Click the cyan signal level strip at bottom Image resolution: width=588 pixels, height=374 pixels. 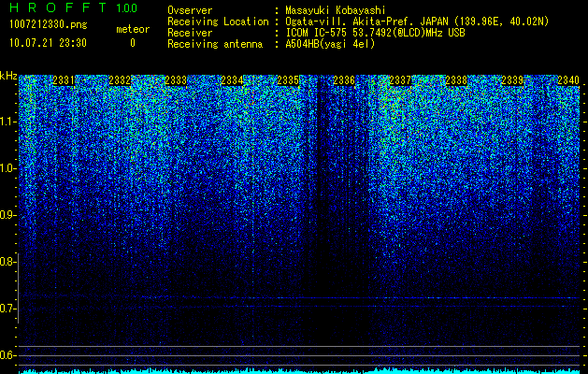point(300,371)
